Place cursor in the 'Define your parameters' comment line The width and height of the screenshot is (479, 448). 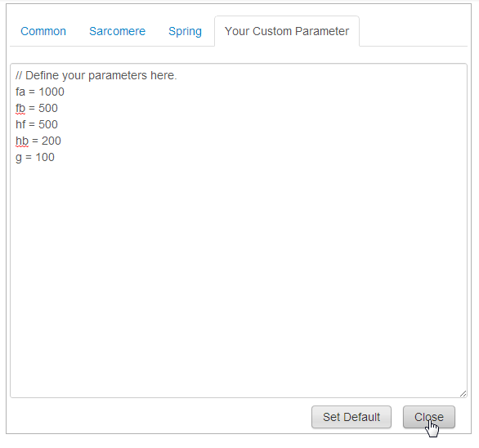tap(96, 75)
